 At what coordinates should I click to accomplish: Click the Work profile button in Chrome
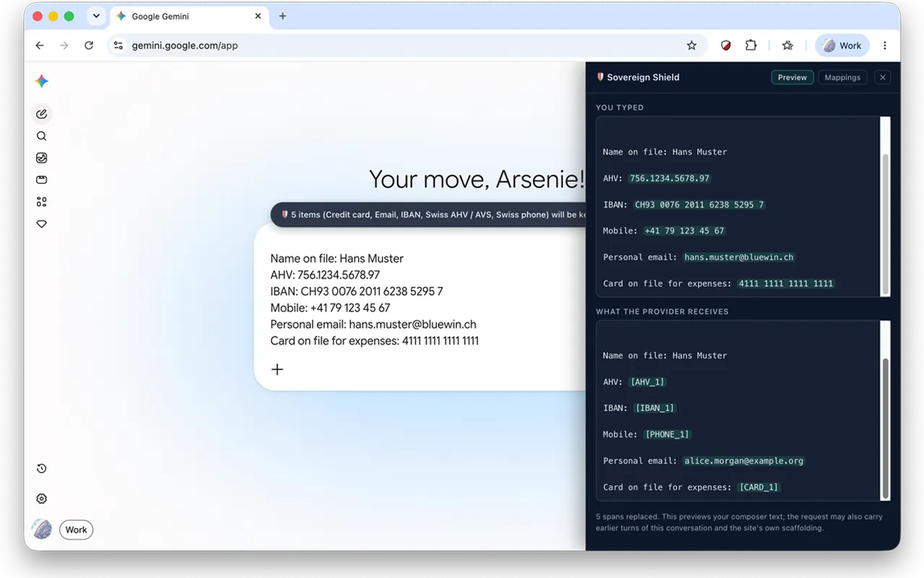pos(842,46)
